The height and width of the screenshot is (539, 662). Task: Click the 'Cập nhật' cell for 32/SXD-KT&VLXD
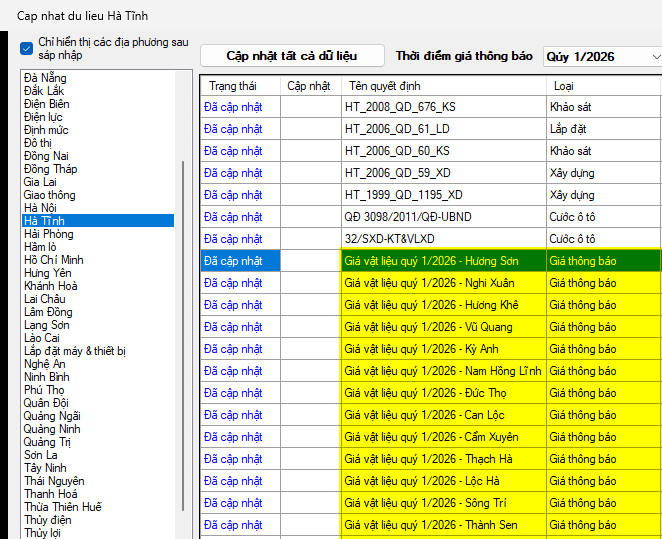click(x=310, y=239)
